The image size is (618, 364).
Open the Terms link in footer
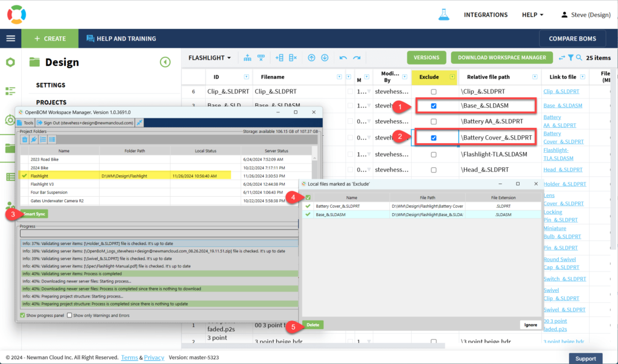tap(129, 358)
